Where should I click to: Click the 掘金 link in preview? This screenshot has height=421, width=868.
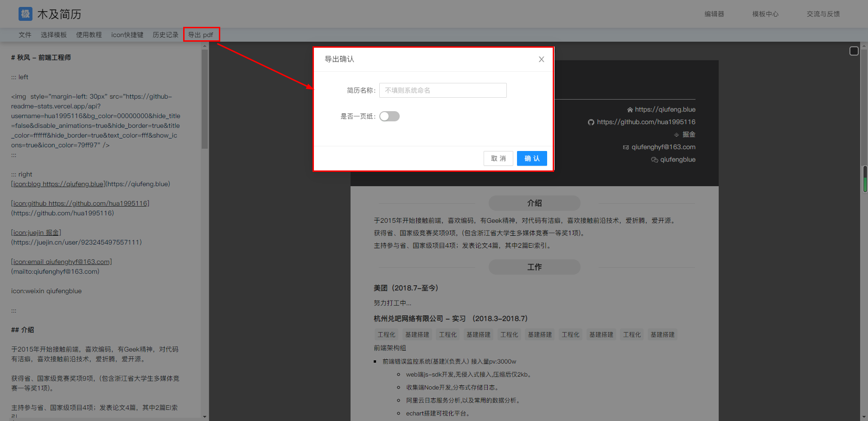(689, 134)
